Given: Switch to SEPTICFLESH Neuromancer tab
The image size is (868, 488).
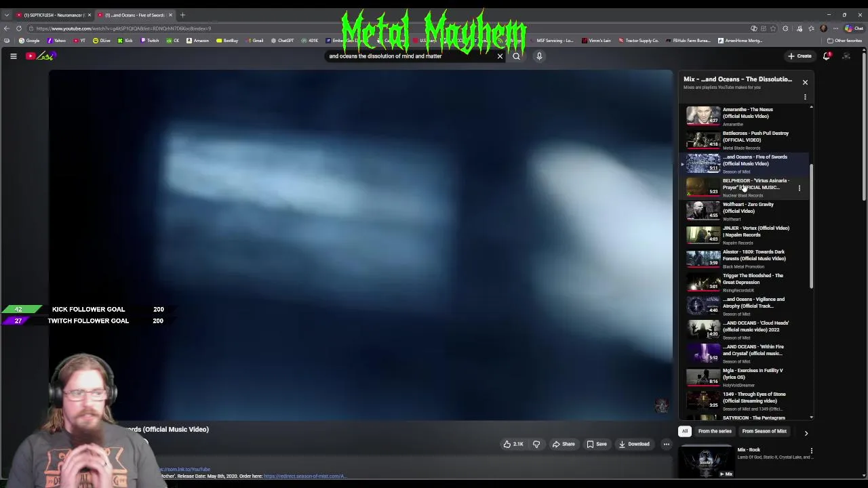Looking at the screenshot, I should [x=53, y=15].
